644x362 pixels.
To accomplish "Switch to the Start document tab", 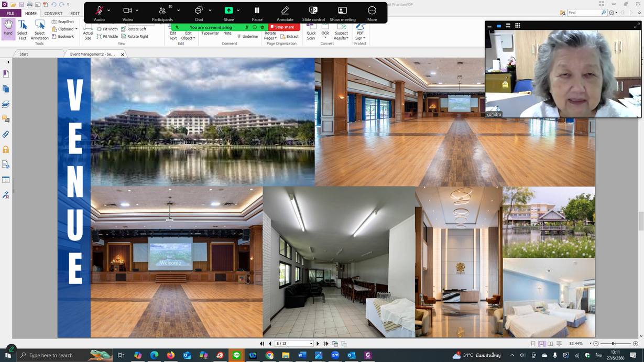I will click(24, 54).
